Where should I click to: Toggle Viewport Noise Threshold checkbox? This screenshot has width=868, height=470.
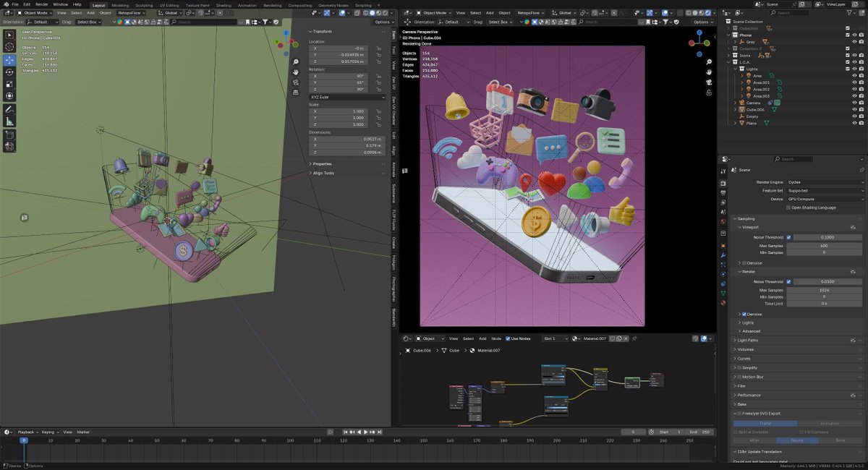click(x=788, y=237)
